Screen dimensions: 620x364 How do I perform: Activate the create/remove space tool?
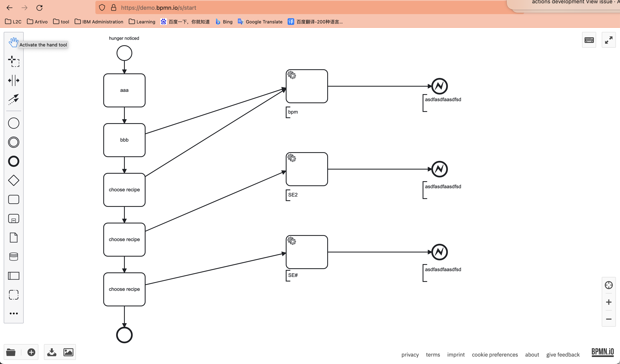click(x=13, y=80)
